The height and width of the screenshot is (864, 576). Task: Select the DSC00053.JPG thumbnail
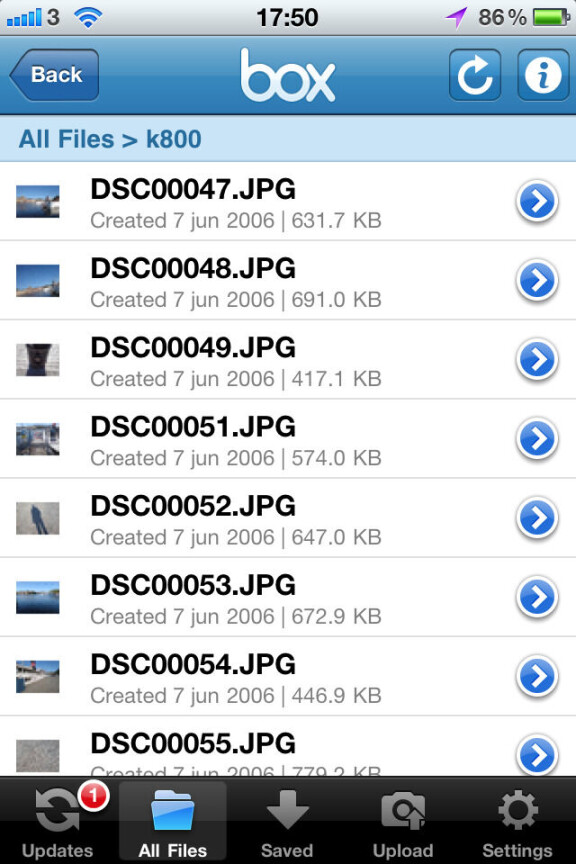[37, 597]
